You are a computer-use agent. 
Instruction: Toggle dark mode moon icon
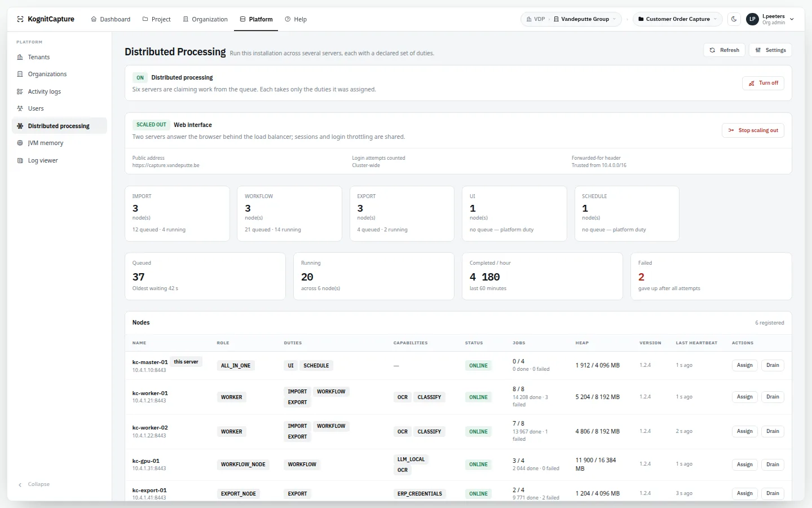[734, 19]
